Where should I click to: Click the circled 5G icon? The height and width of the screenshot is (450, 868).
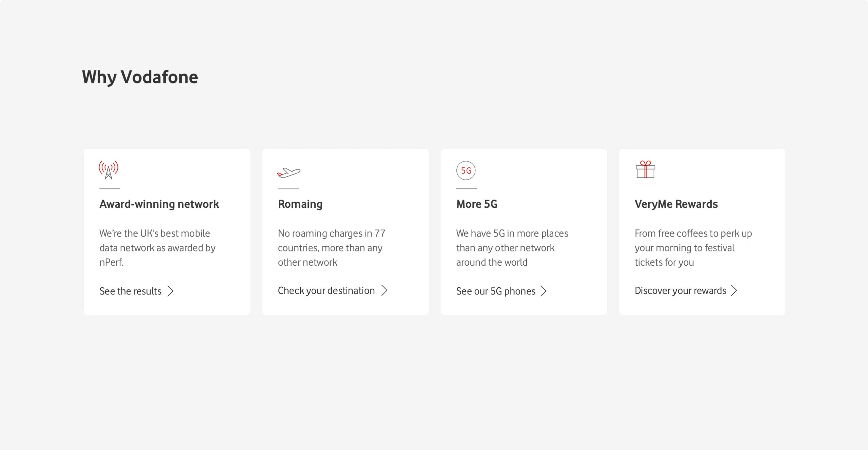[466, 170]
